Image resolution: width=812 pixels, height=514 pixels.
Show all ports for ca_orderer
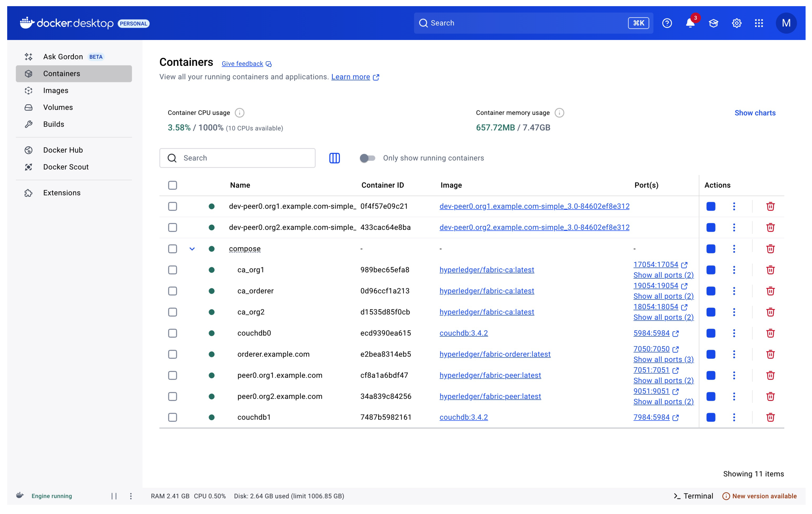pyautogui.click(x=663, y=296)
